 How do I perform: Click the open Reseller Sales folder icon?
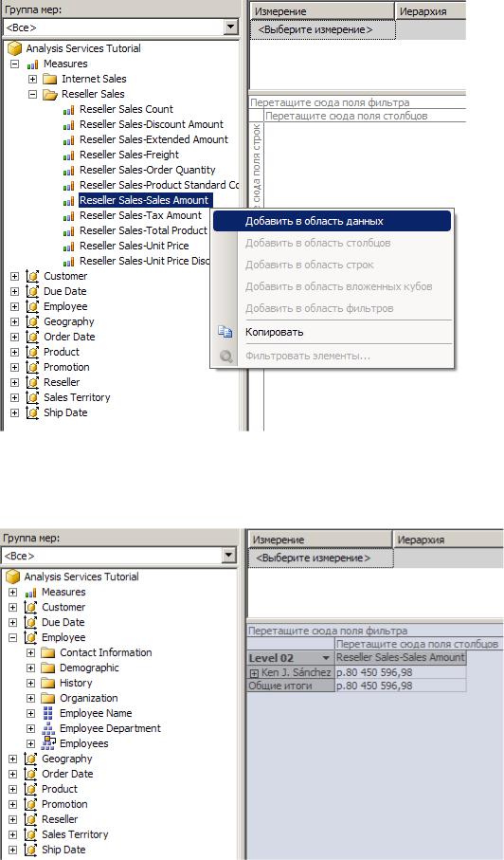point(50,94)
